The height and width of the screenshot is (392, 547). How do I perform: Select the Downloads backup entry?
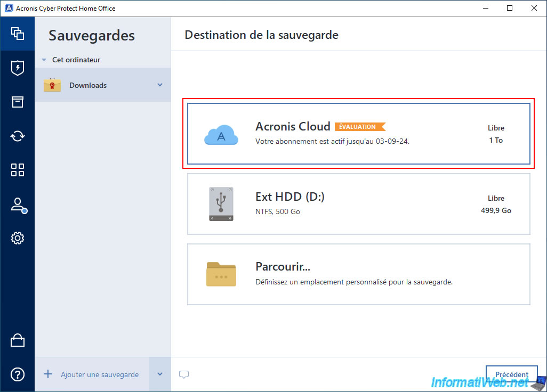pyautogui.click(x=103, y=85)
